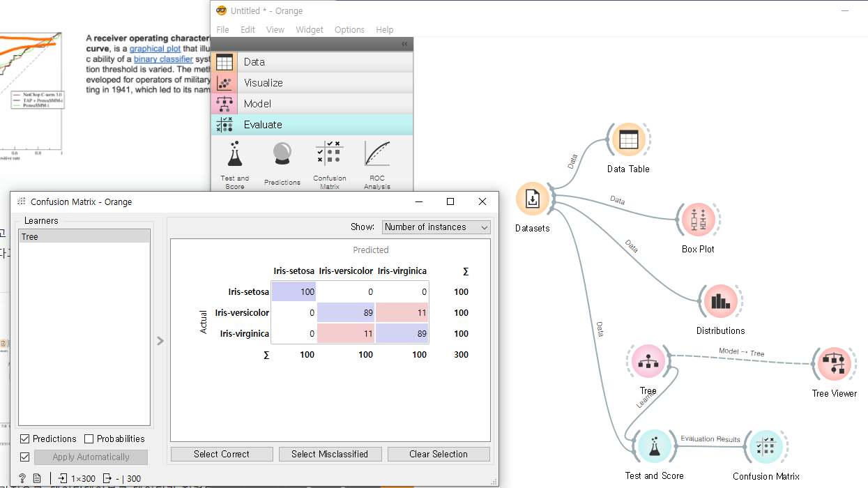Click Orange logo in main title bar
Viewport: 868px width, 488px height.
[x=222, y=10]
